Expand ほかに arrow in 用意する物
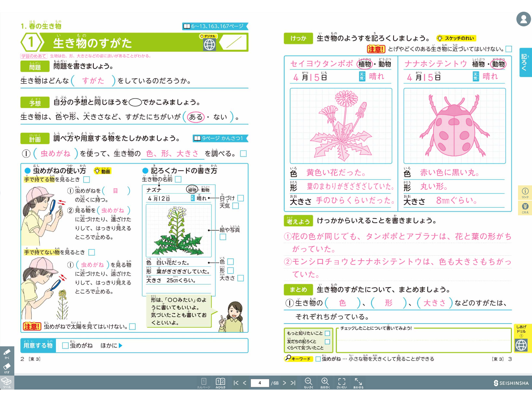 [120, 345]
